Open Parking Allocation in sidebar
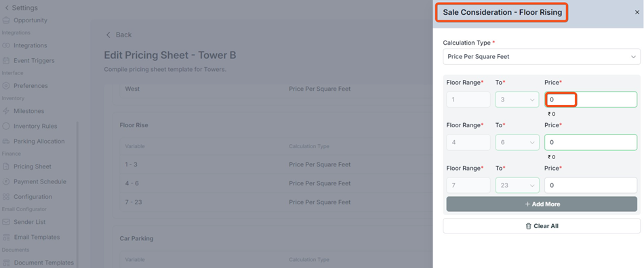This screenshot has width=644, height=268. click(x=39, y=141)
